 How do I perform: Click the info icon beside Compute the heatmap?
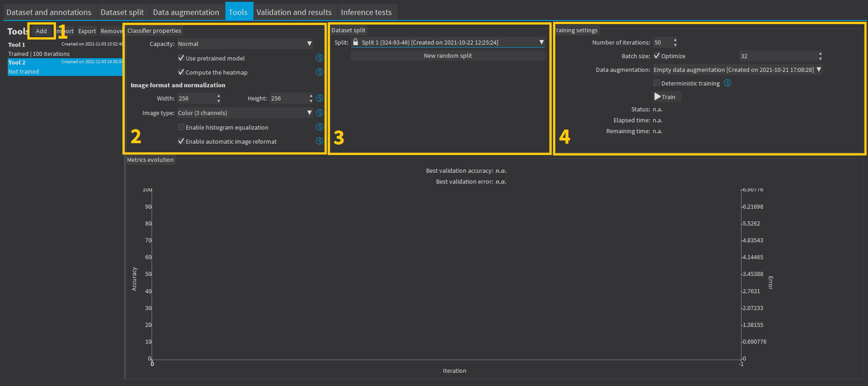tap(320, 72)
